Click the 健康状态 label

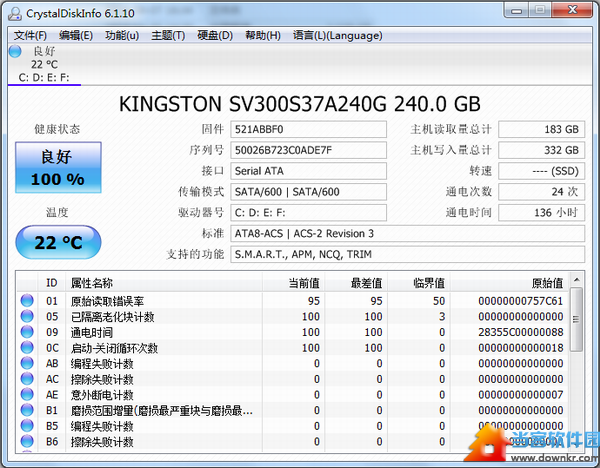coord(57,129)
